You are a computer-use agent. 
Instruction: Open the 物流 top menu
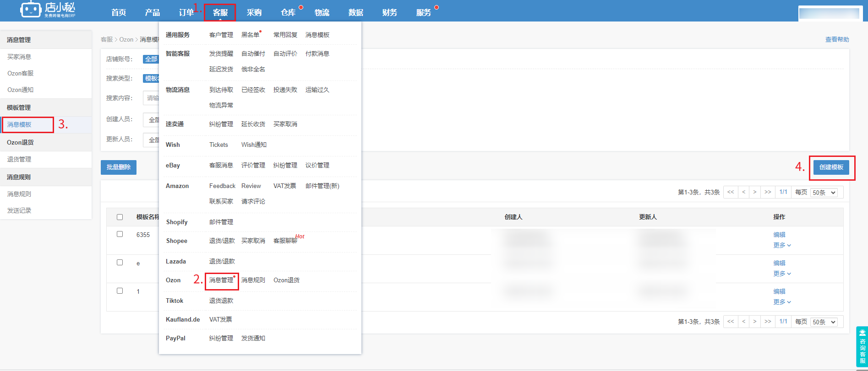tap(322, 12)
